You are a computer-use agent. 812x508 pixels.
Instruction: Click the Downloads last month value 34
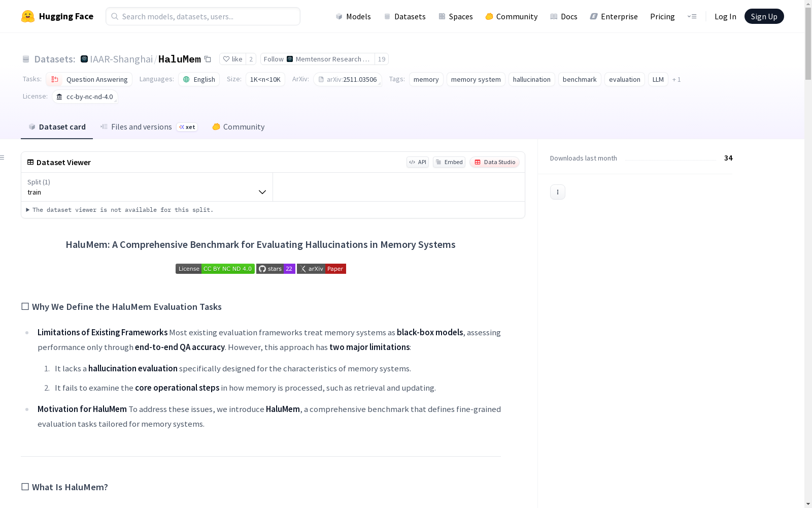pos(728,158)
